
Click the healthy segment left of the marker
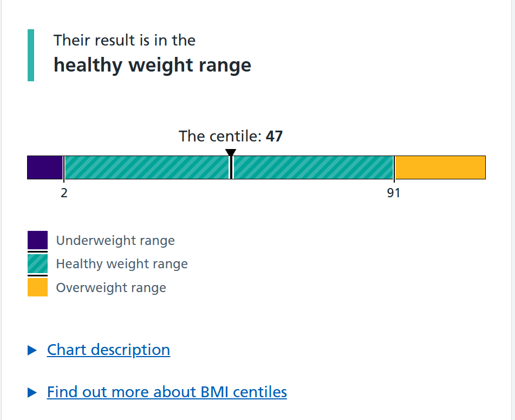pyautogui.click(x=146, y=167)
